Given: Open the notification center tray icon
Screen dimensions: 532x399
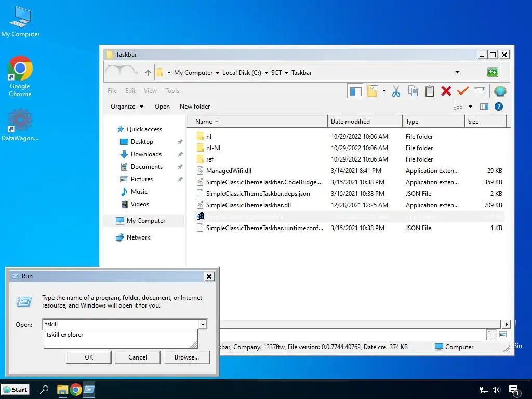Looking at the screenshot, I should pyautogui.click(x=514, y=391).
